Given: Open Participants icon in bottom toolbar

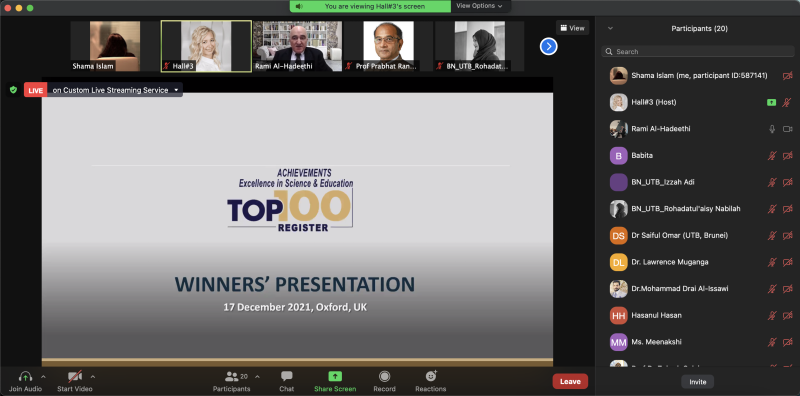Looking at the screenshot, I should click(x=232, y=377).
